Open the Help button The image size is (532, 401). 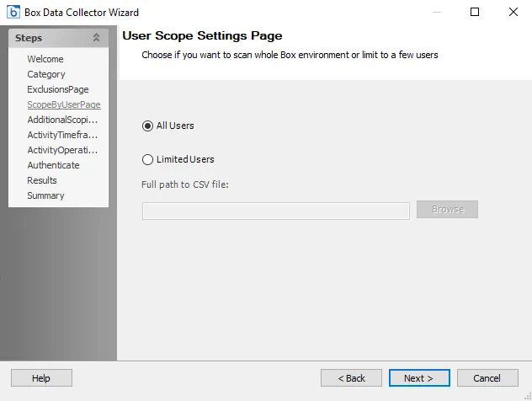41,378
